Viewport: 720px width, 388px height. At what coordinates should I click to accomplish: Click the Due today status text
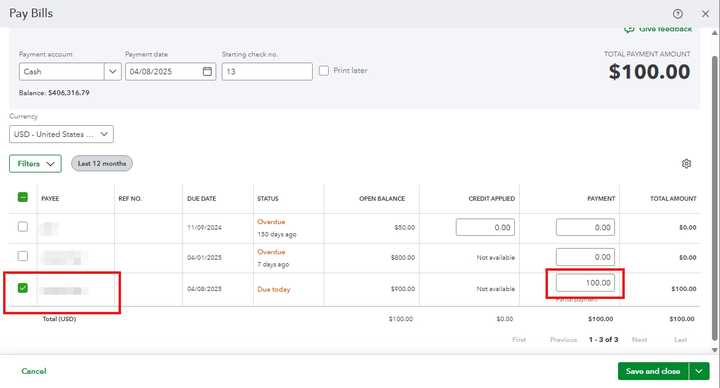pos(274,289)
